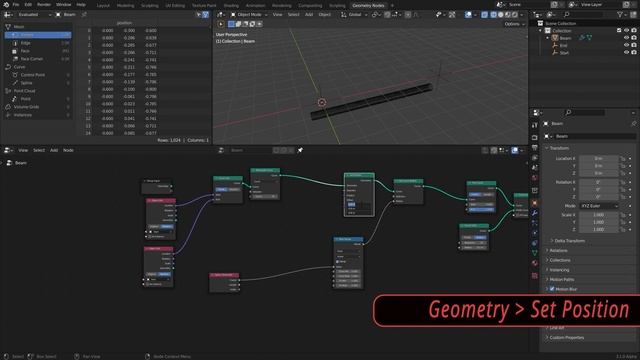Open the outliner filter dropdown
The height and width of the screenshot is (360, 640).
(622, 15)
